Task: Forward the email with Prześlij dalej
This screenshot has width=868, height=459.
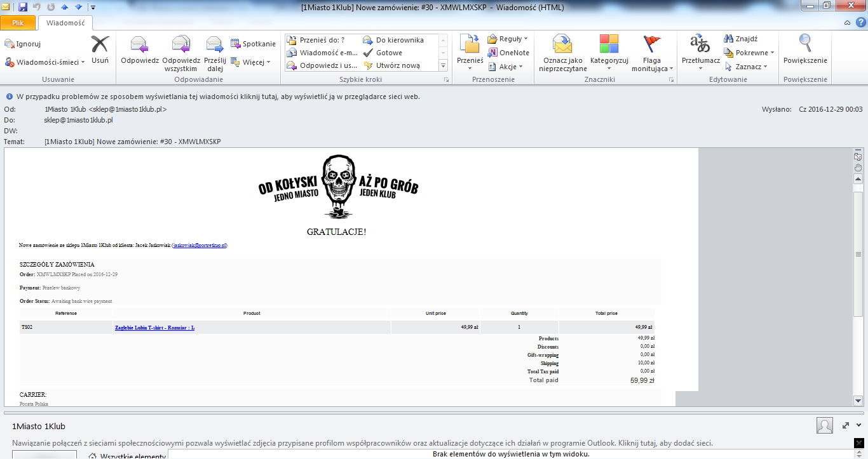Action: tap(215, 53)
